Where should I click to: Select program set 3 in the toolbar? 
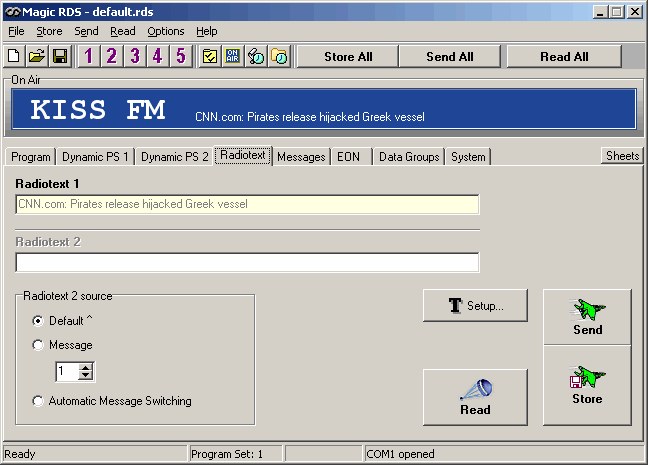pos(134,56)
